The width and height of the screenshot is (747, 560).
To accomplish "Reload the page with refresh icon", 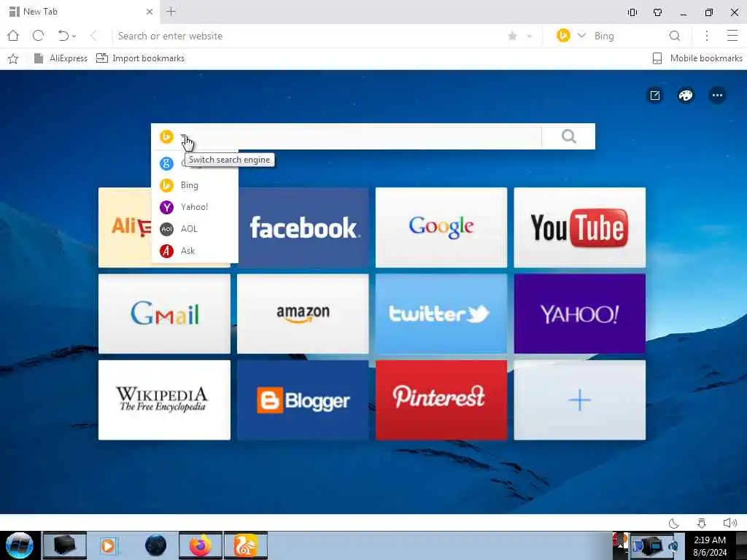I will pyautogui.click(x=39, y=36).
